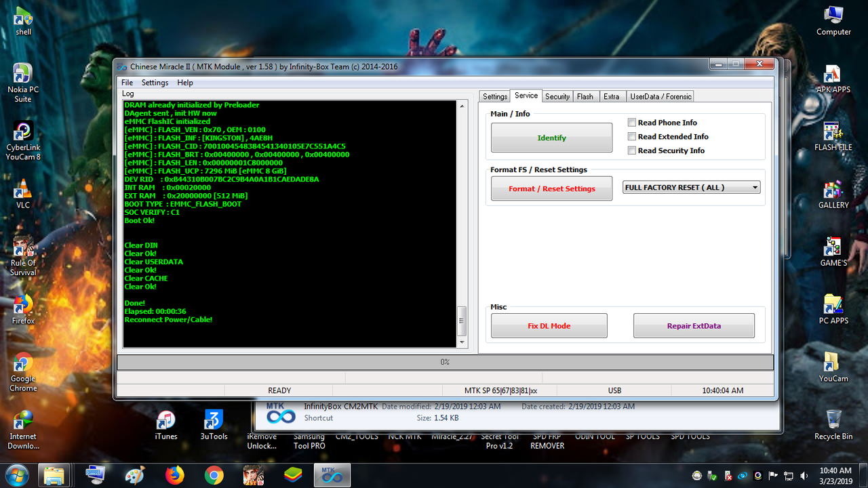Enable the Read Phone Info checkbox
868x488 pixels.
(632, 123)
